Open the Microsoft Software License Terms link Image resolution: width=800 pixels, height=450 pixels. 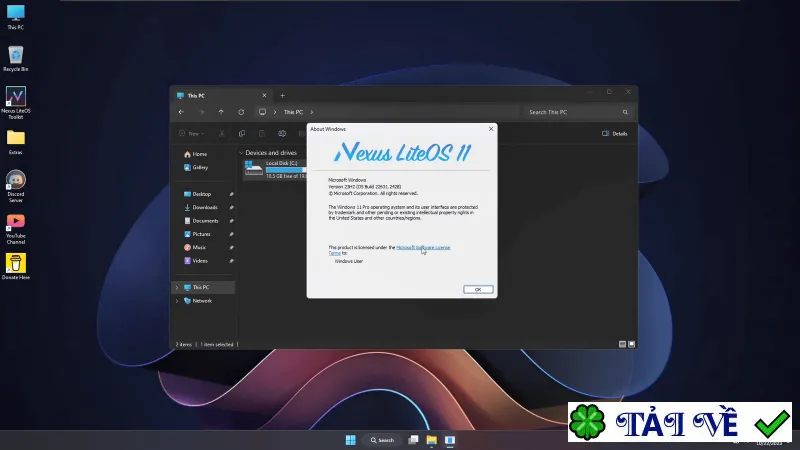(423, 247)
